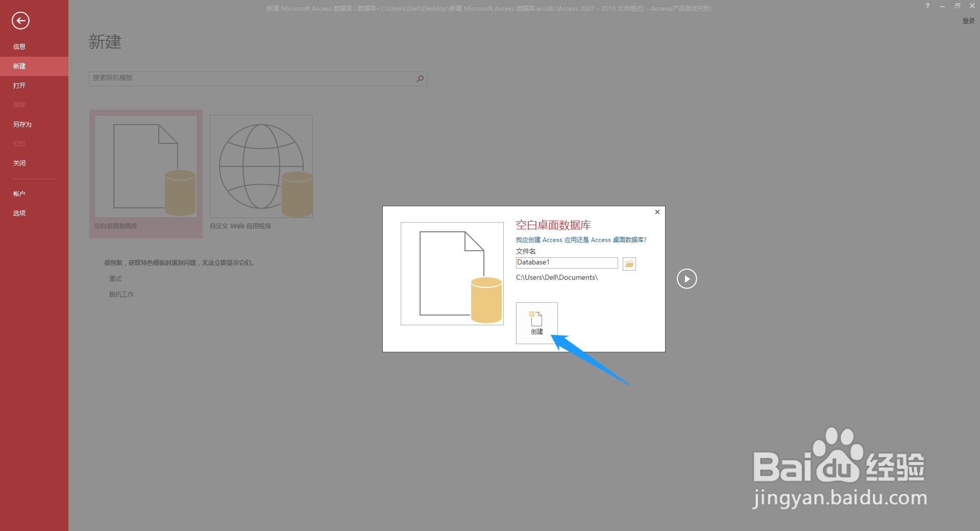Click the 重试 link
980x531 pixels.
[x=115, y=279]
